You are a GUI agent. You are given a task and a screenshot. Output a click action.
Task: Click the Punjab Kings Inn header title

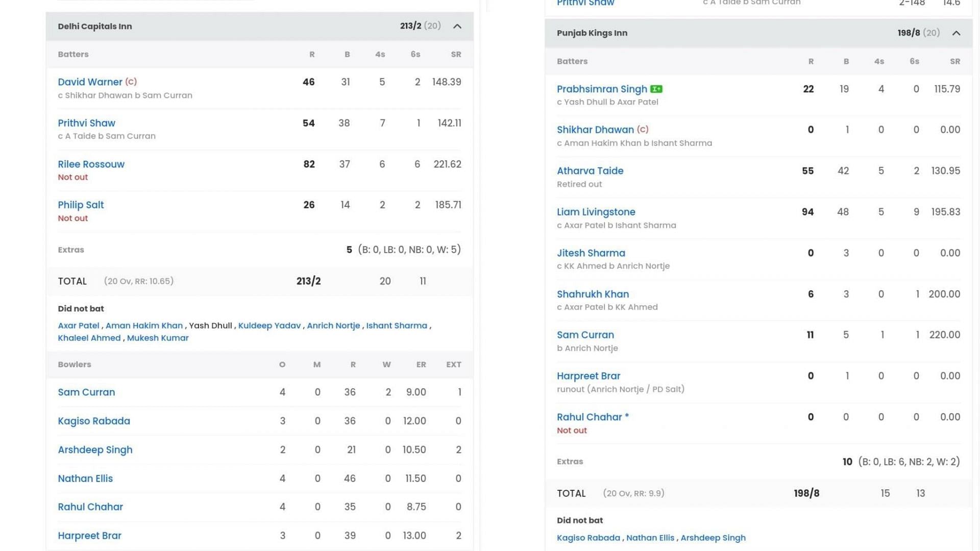click(x=592, y=33)
